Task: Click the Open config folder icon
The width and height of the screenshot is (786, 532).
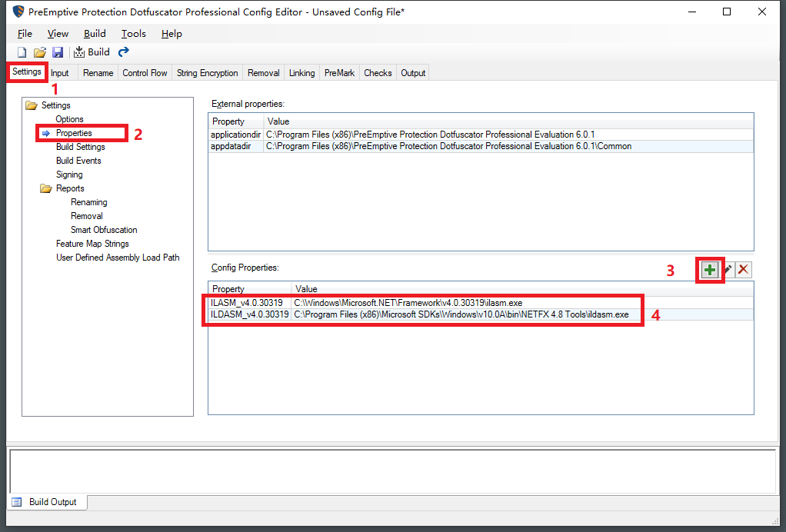Action: pyautogui.click(x=39, y=52)
